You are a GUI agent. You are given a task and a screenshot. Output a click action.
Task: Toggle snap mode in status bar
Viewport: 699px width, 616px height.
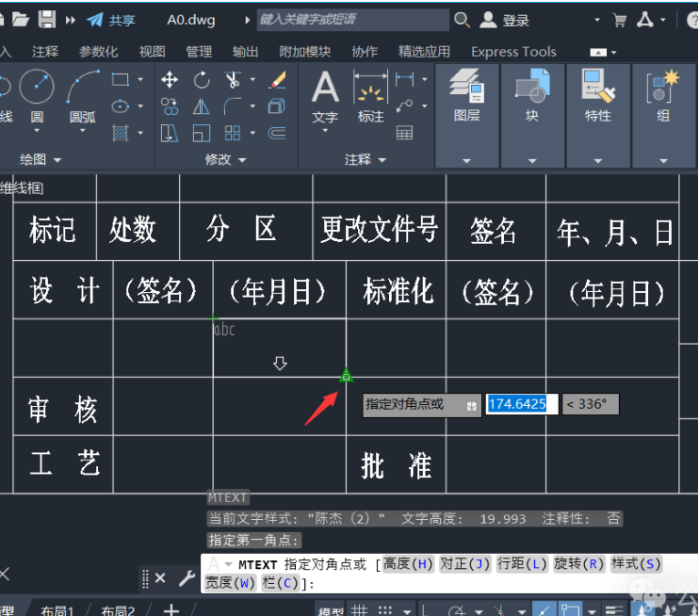[385, 609]
